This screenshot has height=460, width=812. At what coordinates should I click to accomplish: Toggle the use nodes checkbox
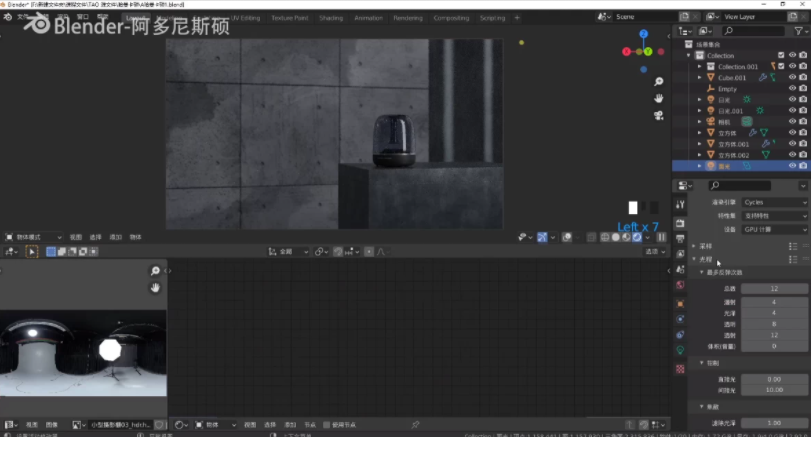[326, 425]
